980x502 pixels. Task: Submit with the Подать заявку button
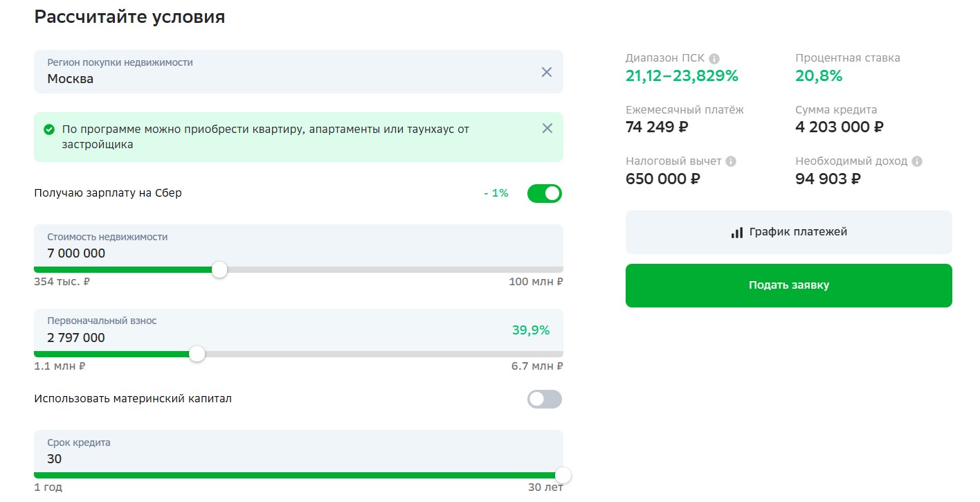[788, 285]
